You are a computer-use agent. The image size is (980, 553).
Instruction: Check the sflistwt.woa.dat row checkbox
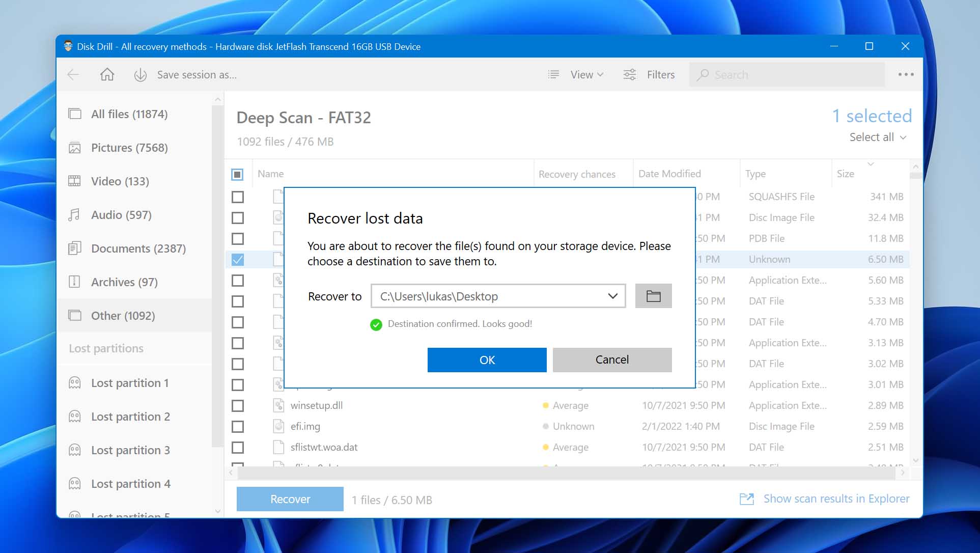pyautogui.click(x=238, y=448)
